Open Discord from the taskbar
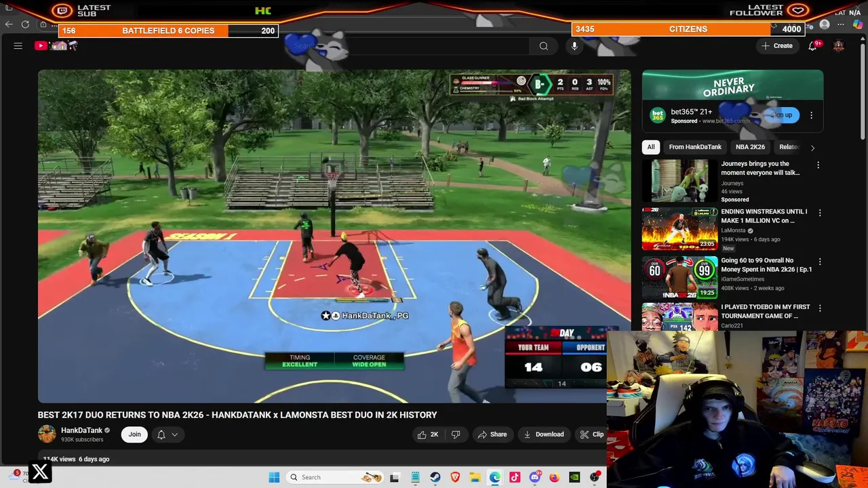Screen dimensions: 868x488 534,477
